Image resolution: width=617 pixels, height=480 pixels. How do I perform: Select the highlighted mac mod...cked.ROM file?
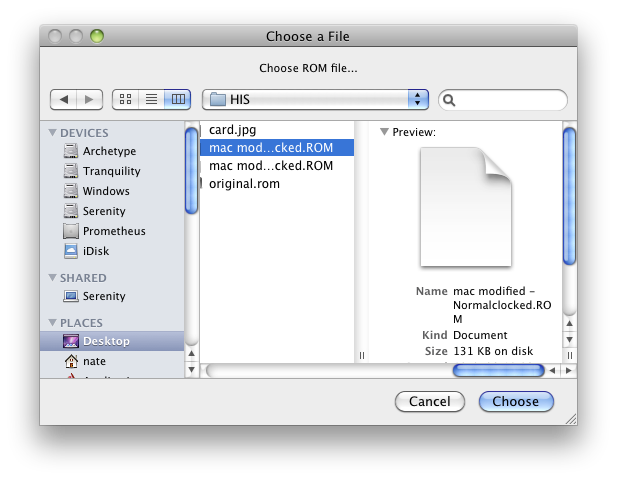[x=277, y=148]
